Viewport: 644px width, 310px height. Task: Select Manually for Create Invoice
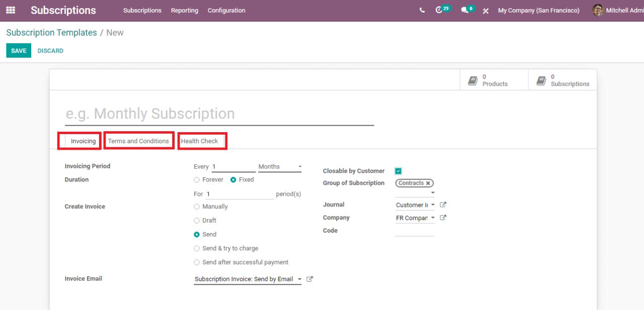click(197, 207)
